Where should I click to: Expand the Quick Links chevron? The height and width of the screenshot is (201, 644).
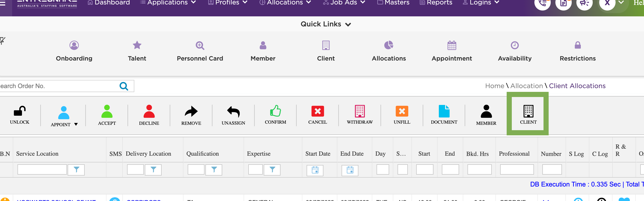tap(348, 24)
